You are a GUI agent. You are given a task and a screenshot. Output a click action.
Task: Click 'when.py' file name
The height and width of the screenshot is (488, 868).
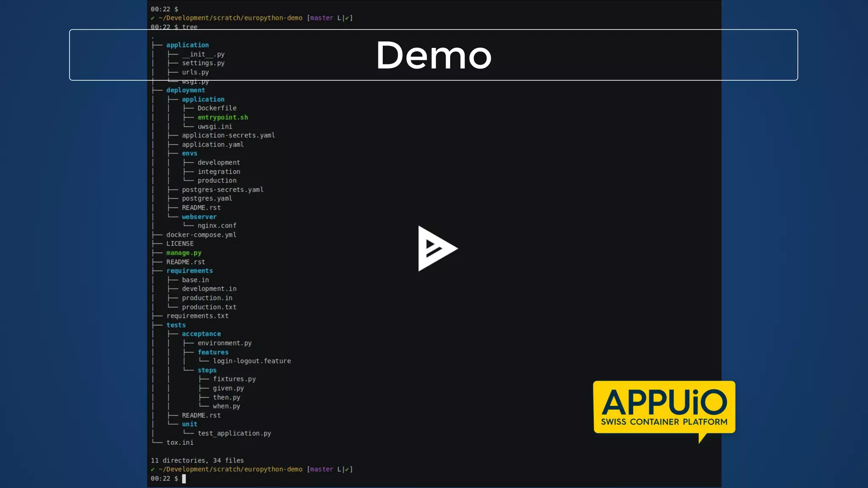227,406
